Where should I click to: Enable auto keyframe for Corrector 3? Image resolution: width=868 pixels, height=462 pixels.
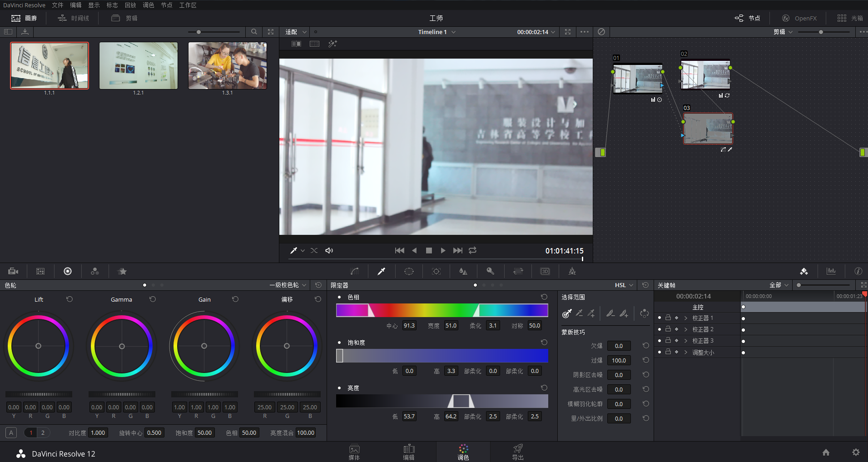[677, 341]
